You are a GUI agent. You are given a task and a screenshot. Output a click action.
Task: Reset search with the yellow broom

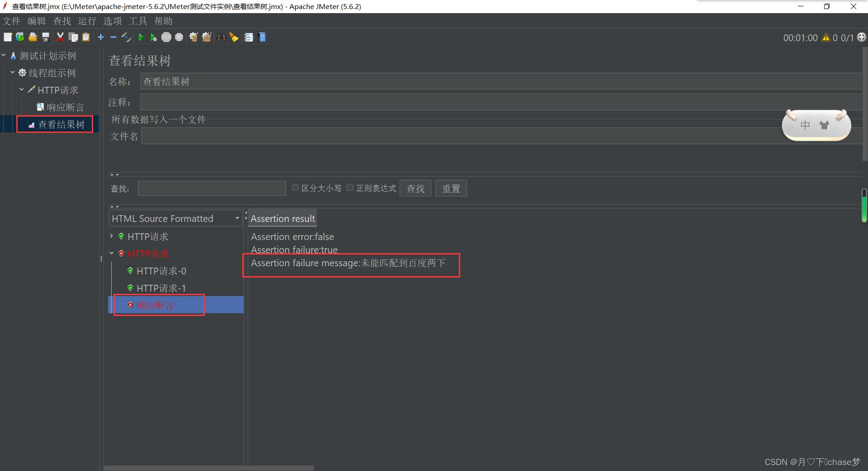click(234, 38)
